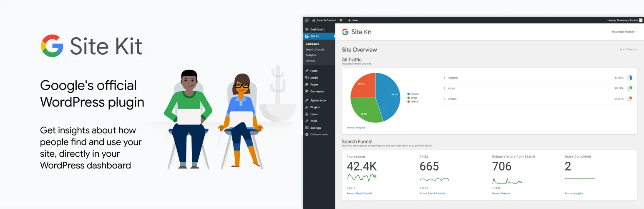The height and width of the screenshot is (209, 644).
Task: Click the orange referral legend dot
Action: click(408, 102)
